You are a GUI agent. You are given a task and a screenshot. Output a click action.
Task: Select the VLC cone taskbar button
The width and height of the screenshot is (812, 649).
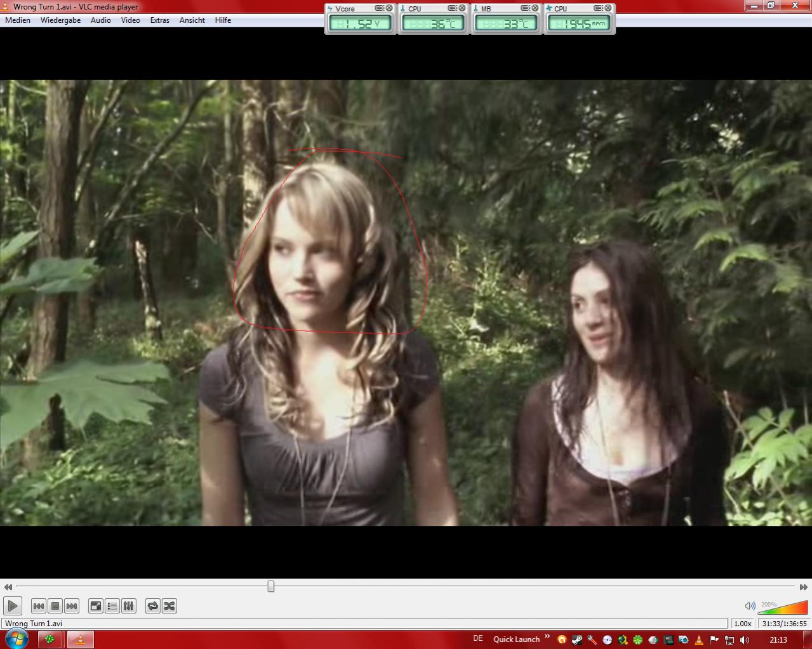pos(80,639)
